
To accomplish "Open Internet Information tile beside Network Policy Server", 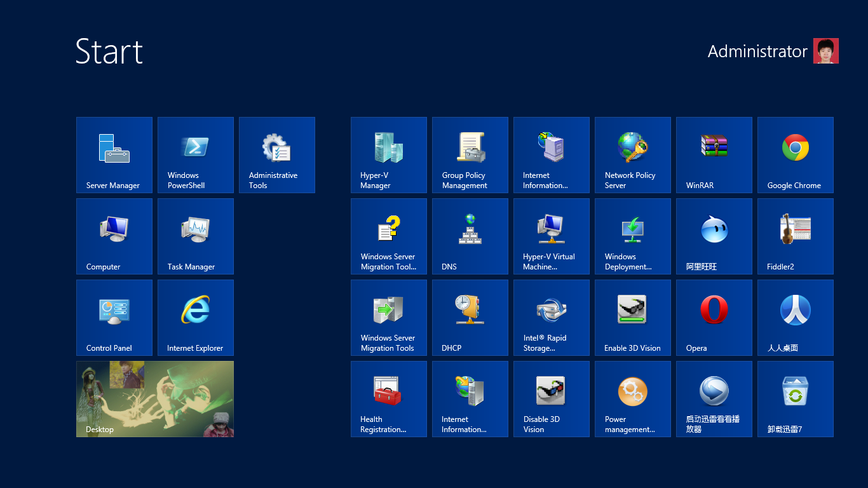I will point(552,155).
